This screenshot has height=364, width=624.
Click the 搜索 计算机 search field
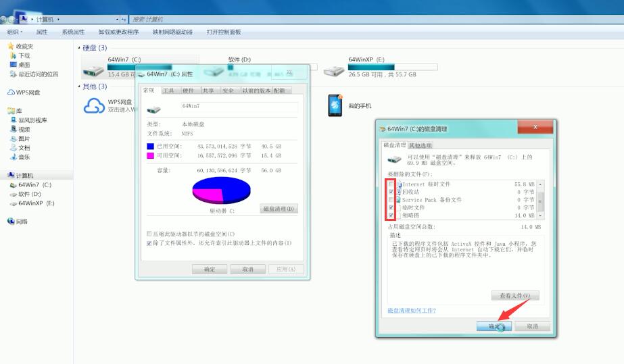(x=376, y=19)
